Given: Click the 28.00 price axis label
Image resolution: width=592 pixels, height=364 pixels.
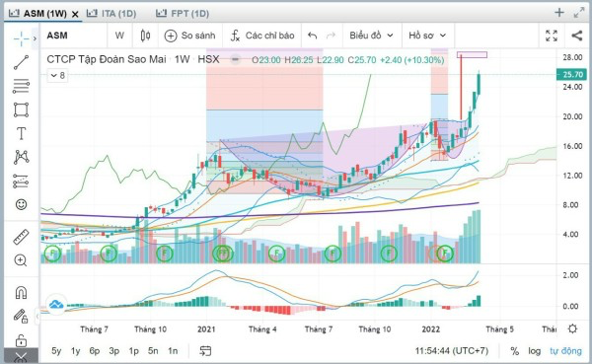Looking at the screenshot, I should coord(572,57).
